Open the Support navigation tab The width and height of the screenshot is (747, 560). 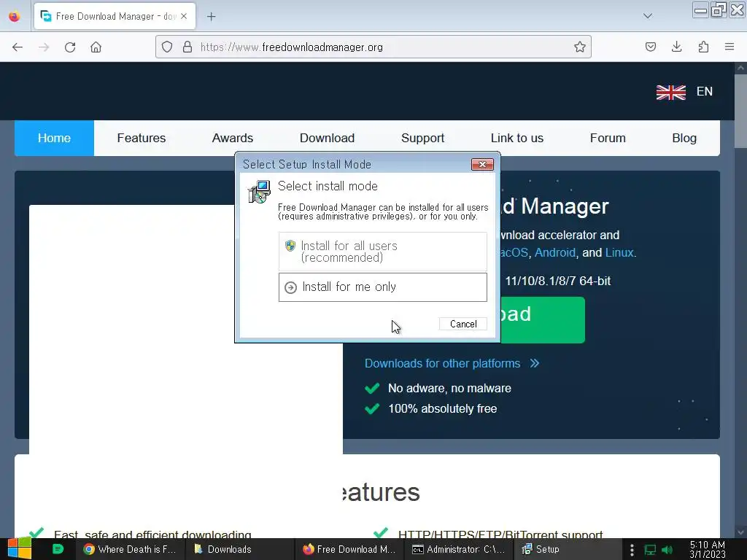tap(422, 138)
